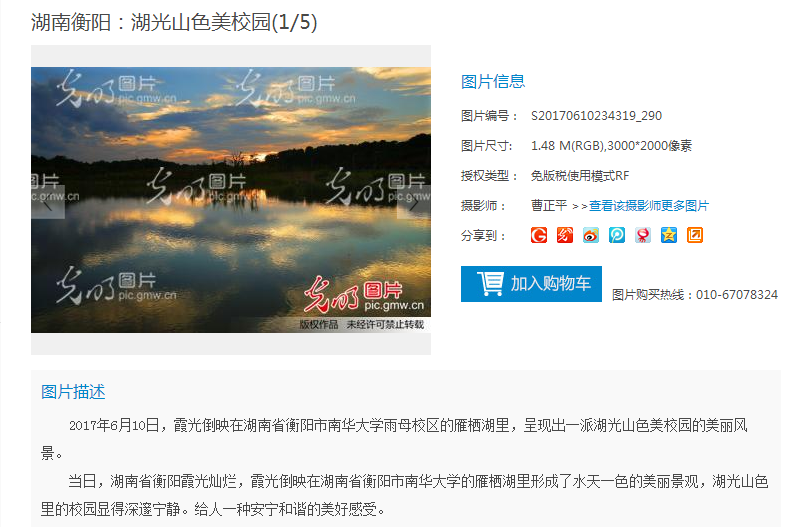Click shopping cart icon in blue button

pos(490,284)
